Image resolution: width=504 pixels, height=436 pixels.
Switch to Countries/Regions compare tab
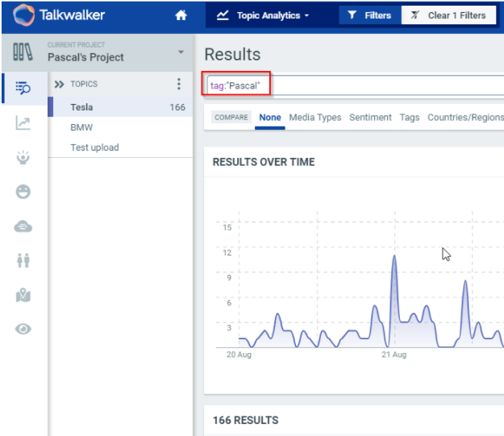click(465, 118)
